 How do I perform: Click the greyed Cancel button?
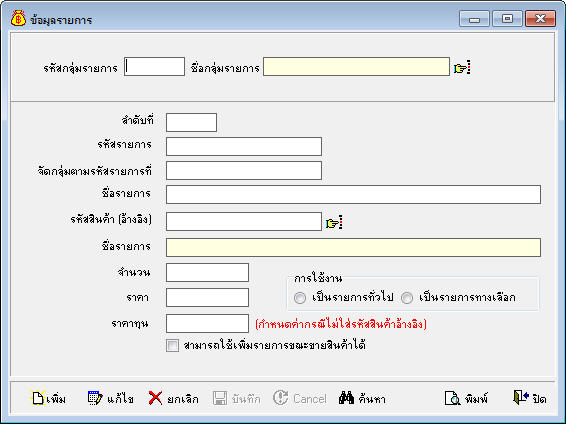click(300, 398)
